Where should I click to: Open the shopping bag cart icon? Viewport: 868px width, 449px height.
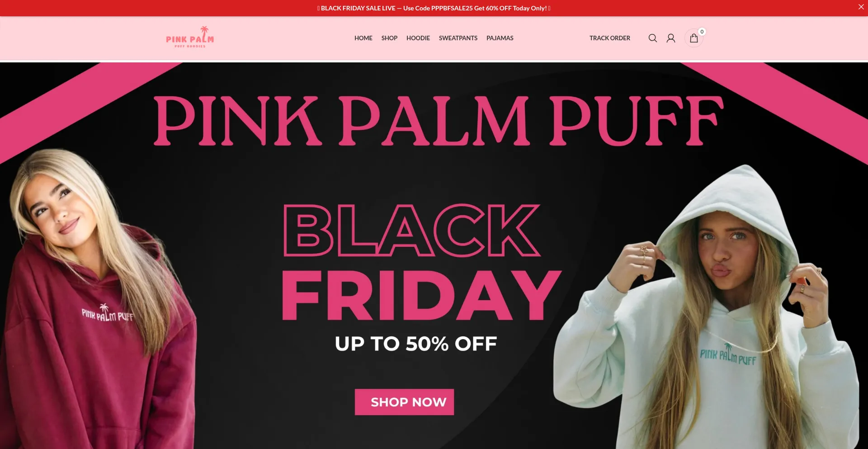(694, 38)
